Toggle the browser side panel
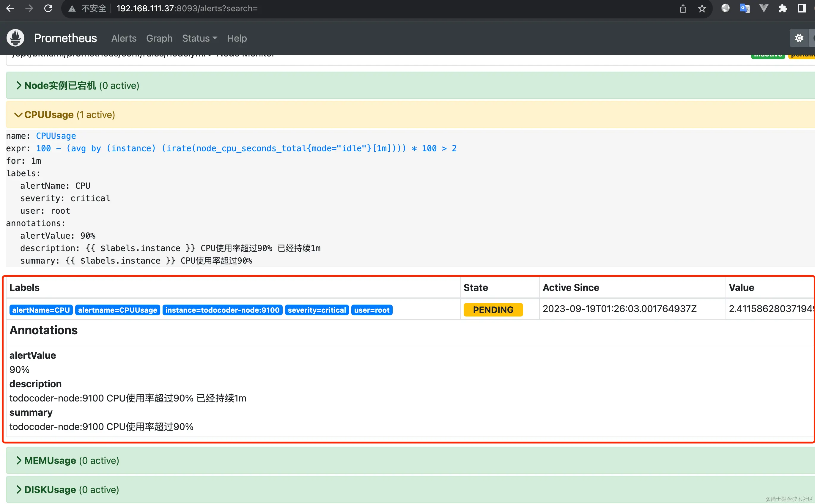 click(802, 8)
